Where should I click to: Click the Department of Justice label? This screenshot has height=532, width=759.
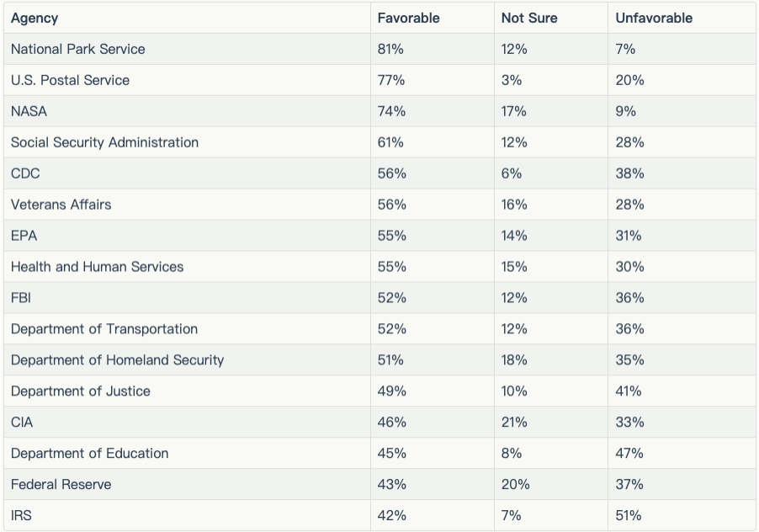[x=81, y=391]
